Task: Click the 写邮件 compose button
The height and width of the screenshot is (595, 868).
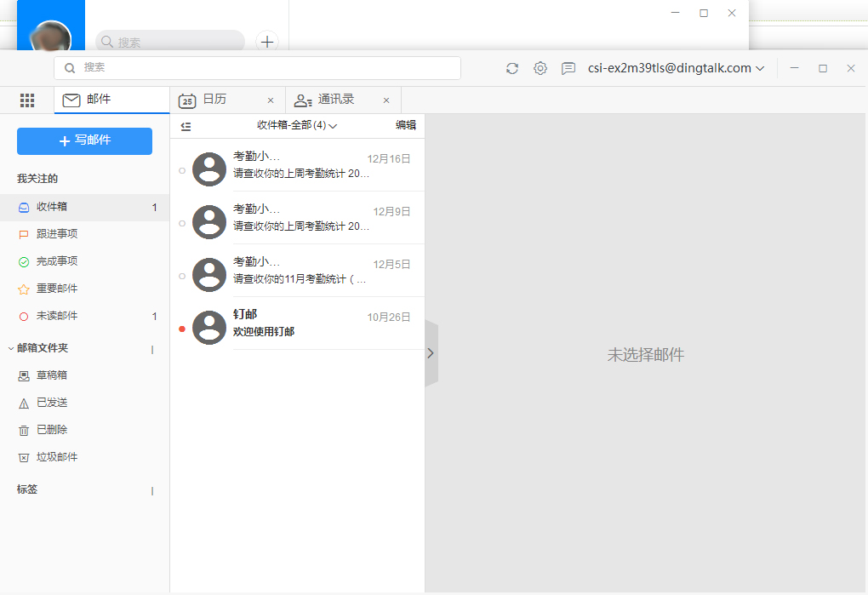Action: [x=83, y=140]
